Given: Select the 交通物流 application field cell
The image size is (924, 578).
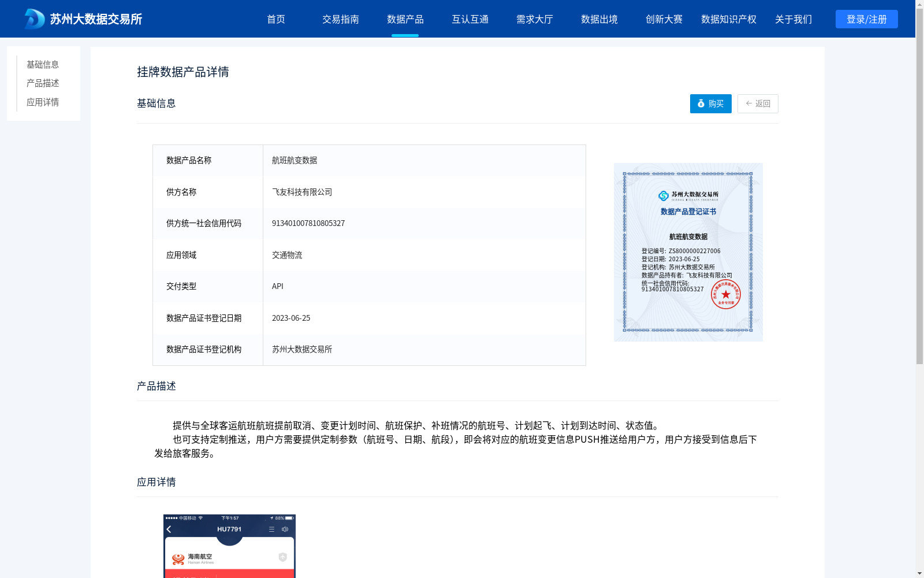Looking at the screenshot, I should [424, 255].
